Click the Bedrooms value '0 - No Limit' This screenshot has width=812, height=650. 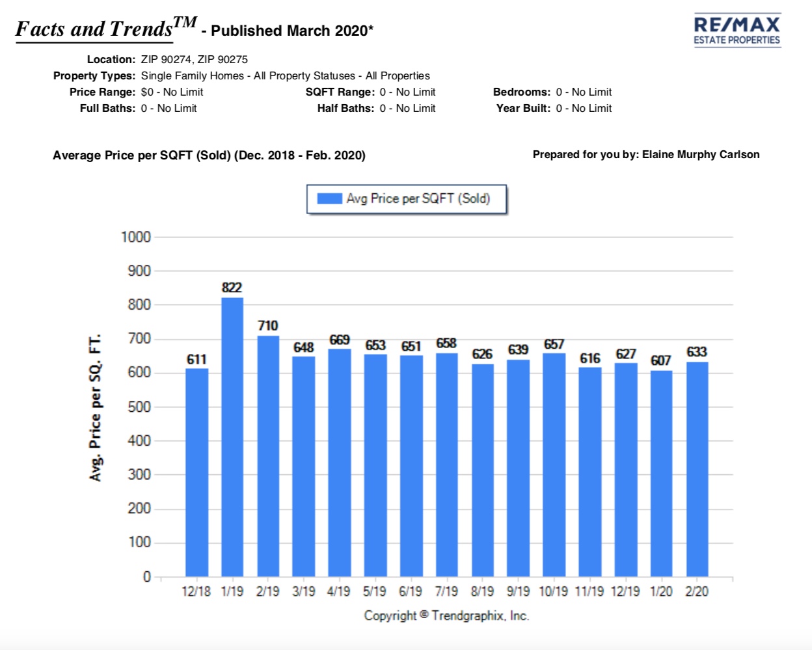tap(584, 92)
